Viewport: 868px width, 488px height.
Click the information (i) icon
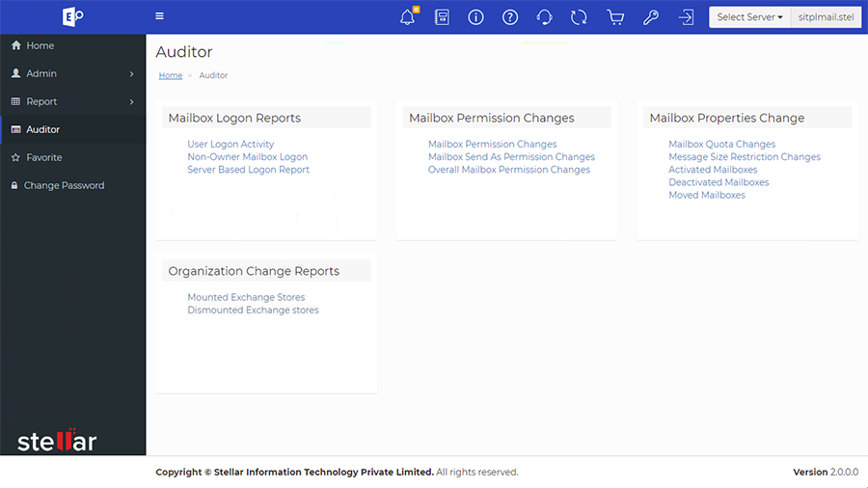475,17
